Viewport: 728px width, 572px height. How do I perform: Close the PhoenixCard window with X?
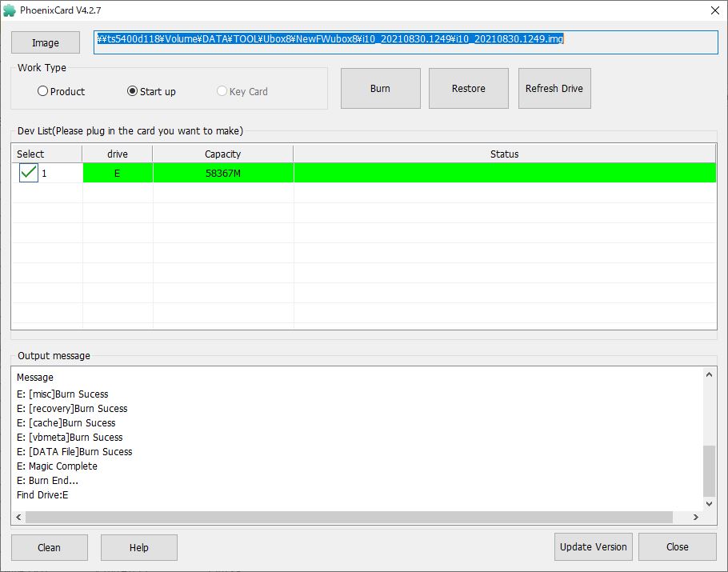pyautogui.click(x=715, y=10)
